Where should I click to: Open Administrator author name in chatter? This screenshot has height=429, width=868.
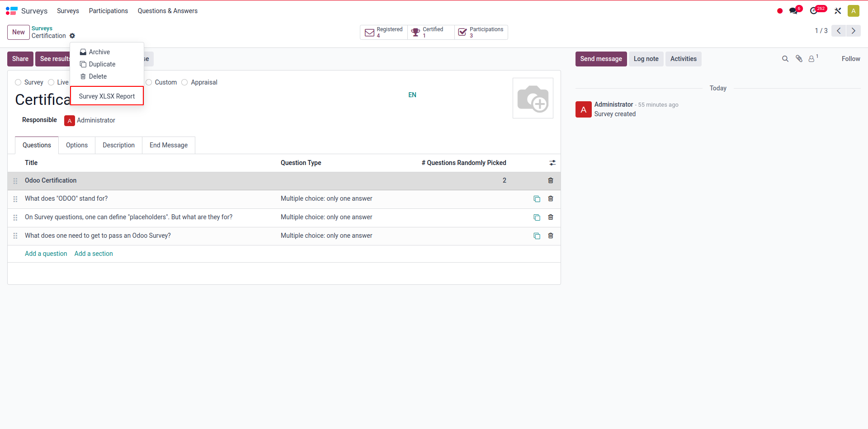[613, 104]
